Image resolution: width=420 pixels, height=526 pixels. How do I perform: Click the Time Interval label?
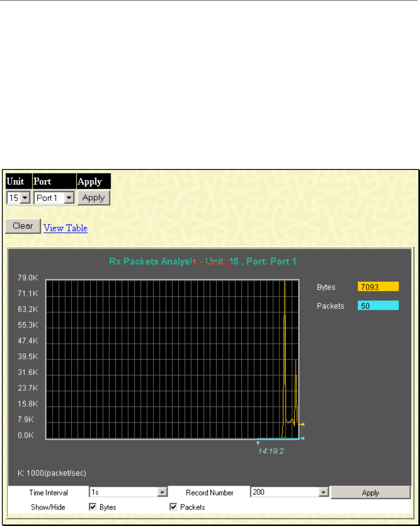pos(48,493)
